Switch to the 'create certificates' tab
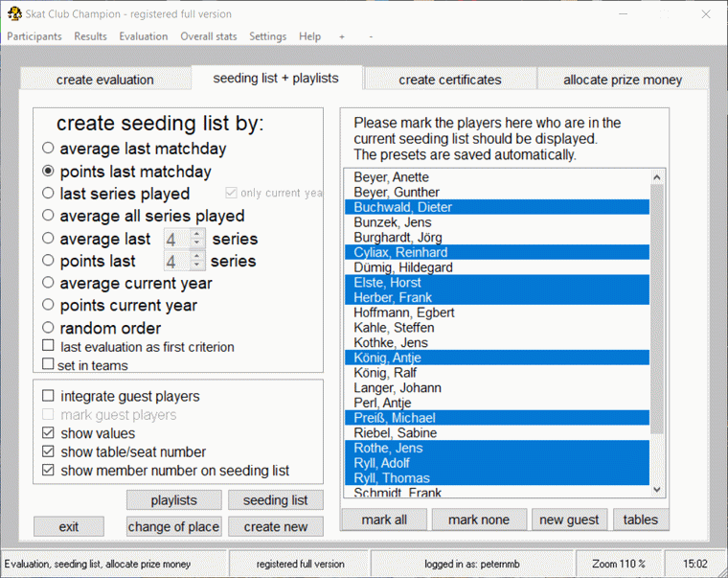728x578 pixels. (x=450, y=80)
